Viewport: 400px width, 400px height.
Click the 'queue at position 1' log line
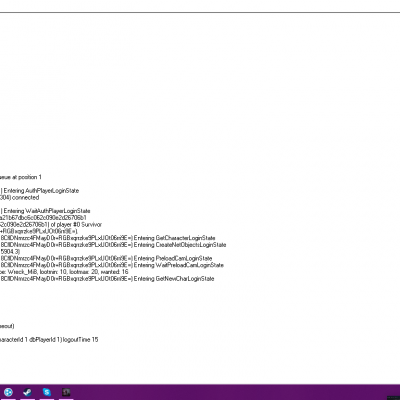point(21,177)
